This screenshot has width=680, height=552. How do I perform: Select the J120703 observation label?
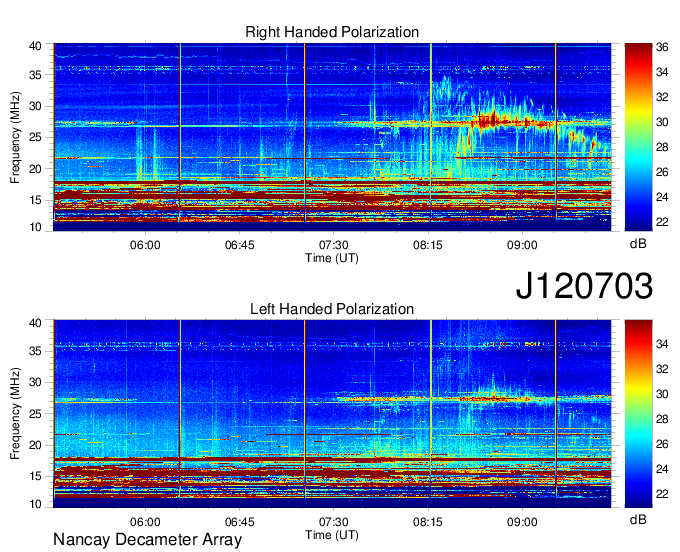point(584,285)
